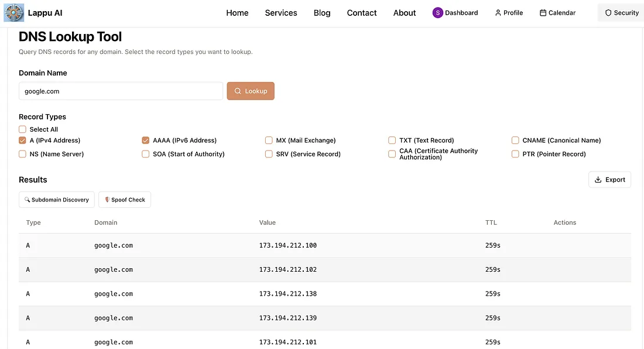The height and width of the screenshot is (349, 644).
Task: Click the Record Types label
Action: [42, 117]
